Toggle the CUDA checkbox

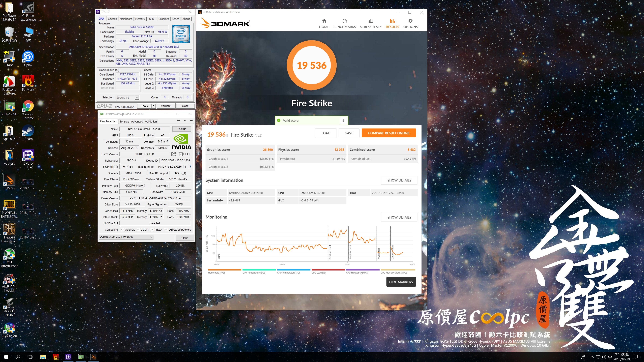138,230
